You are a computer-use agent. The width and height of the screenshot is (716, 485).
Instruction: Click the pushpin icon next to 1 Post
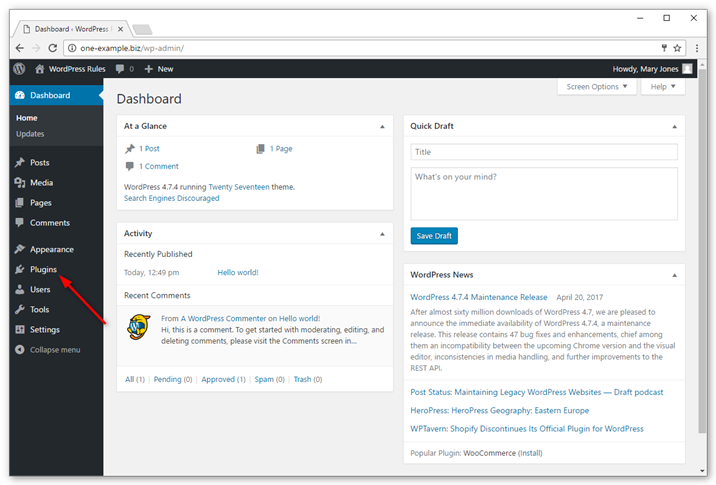click(130, 148)
